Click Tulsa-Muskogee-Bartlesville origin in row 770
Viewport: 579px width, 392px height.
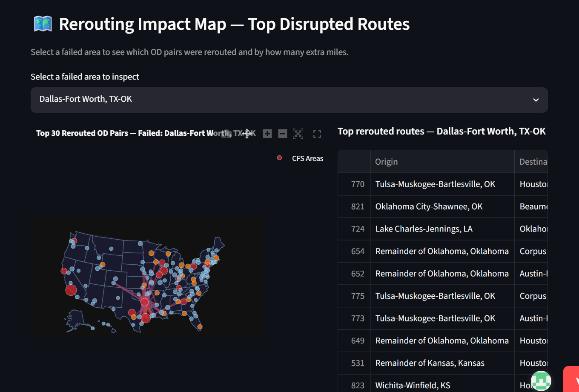click(x=442, y=184)
